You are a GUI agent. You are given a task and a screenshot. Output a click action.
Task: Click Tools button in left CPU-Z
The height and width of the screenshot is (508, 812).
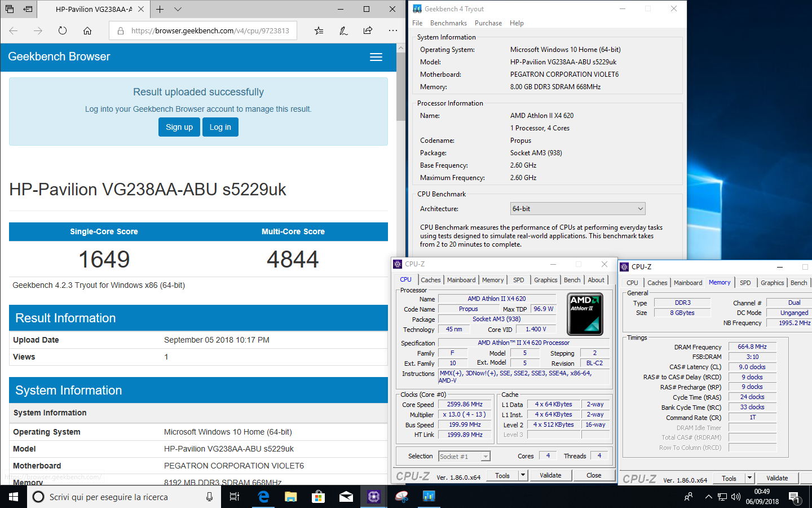tap(502, 476)
